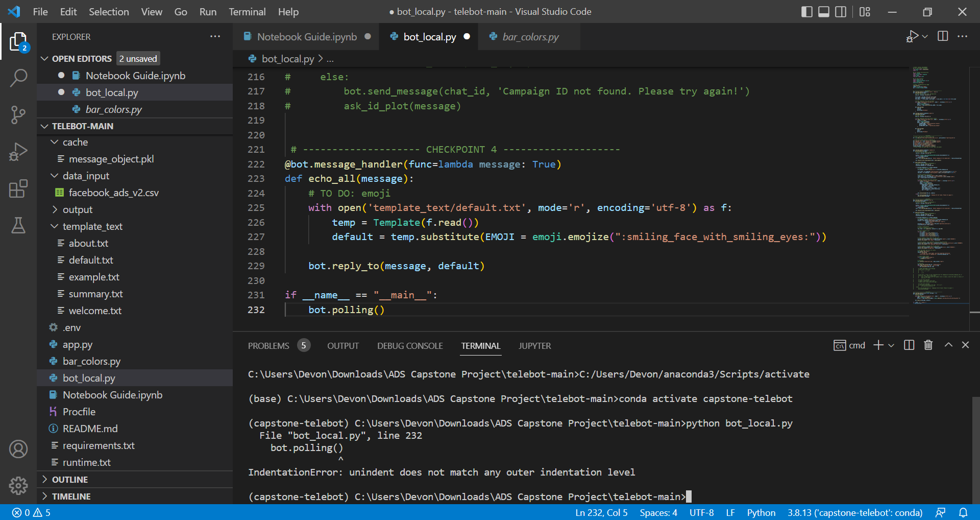
Task: Collapse the template_text folder
Action: (x=92, y=226)
